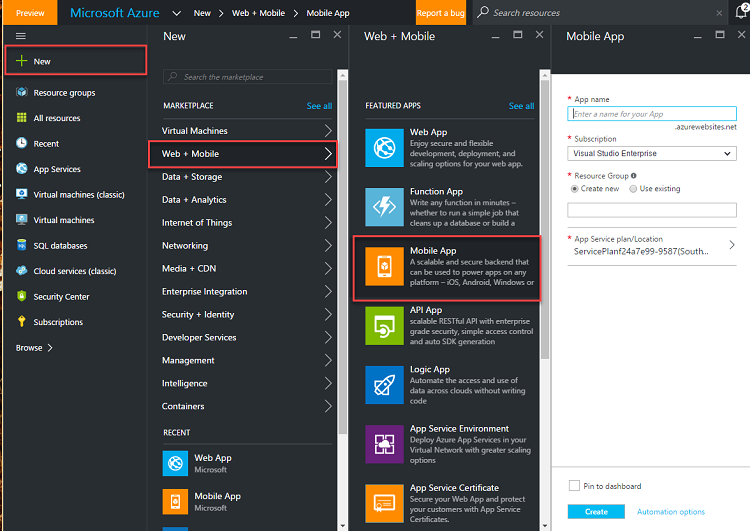The width and height of the screenshot is (750, 531).
Task: Open the Containers category
Action: (x=247, y=406)
